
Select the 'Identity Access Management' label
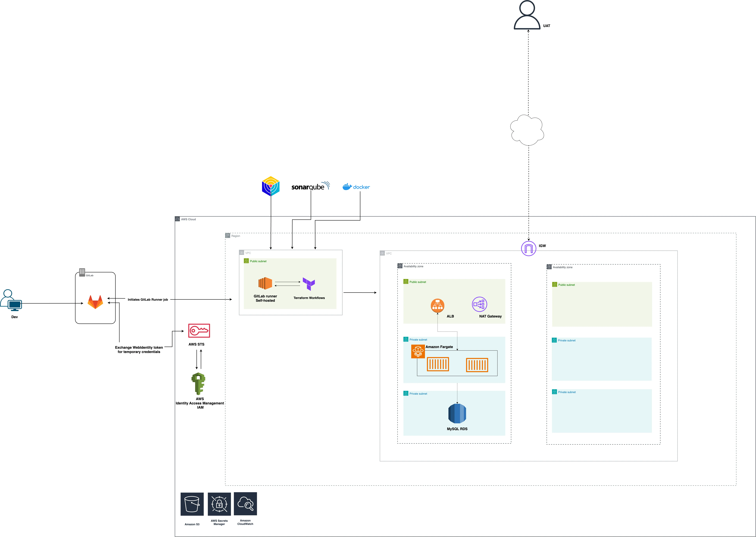pyautogui.click(x=200, y=403)
